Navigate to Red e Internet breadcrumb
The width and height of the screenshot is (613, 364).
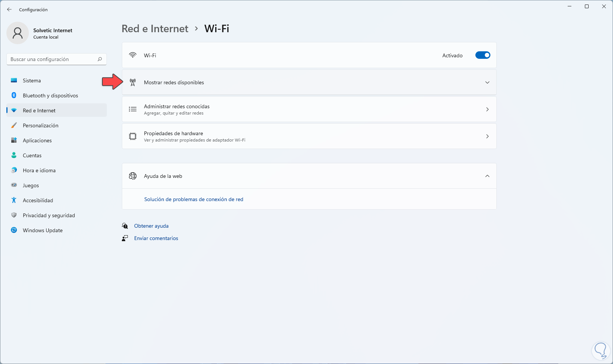pyautogui.click(x=155, y=29)
